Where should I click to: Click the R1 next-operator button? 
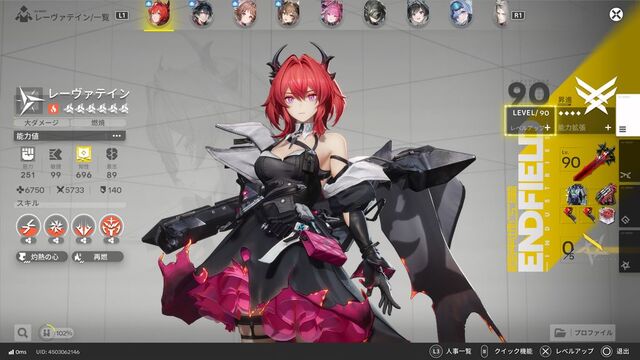(518, 16)
